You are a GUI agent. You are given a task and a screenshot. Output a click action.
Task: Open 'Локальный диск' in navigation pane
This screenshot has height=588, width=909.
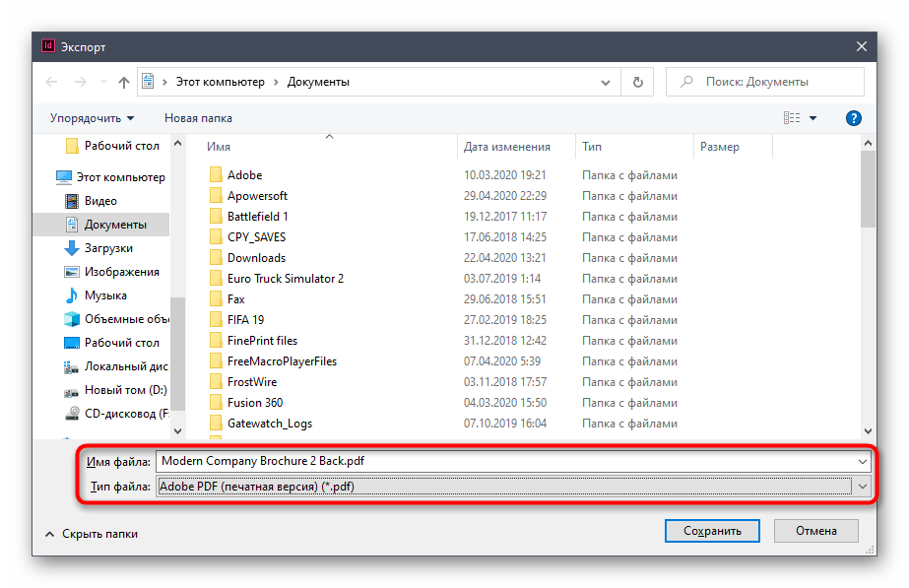point(116,366)
